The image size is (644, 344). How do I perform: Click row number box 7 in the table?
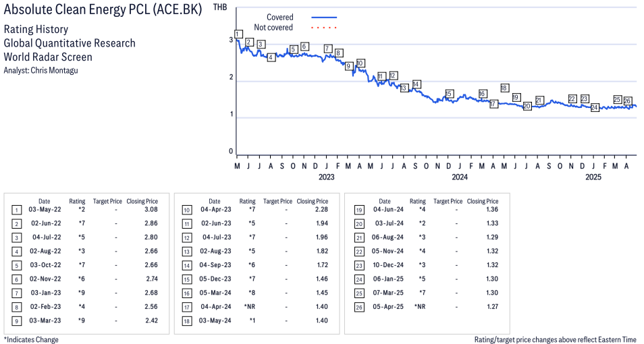pyautogui.click(x=16, y=293)
